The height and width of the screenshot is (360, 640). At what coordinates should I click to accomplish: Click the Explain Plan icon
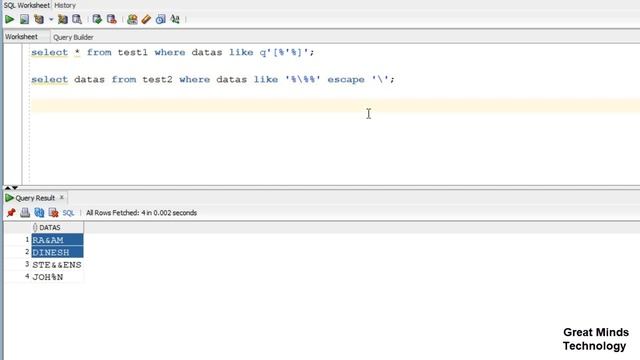[39, 19]
